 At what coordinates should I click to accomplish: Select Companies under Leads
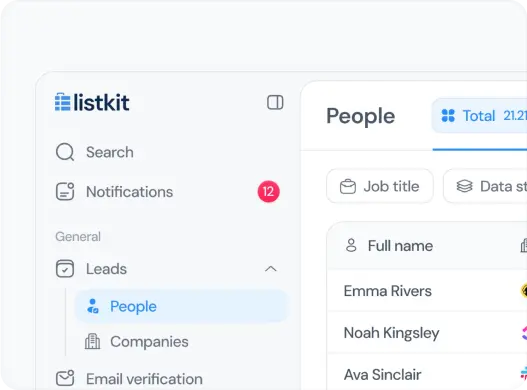[149, 342]
